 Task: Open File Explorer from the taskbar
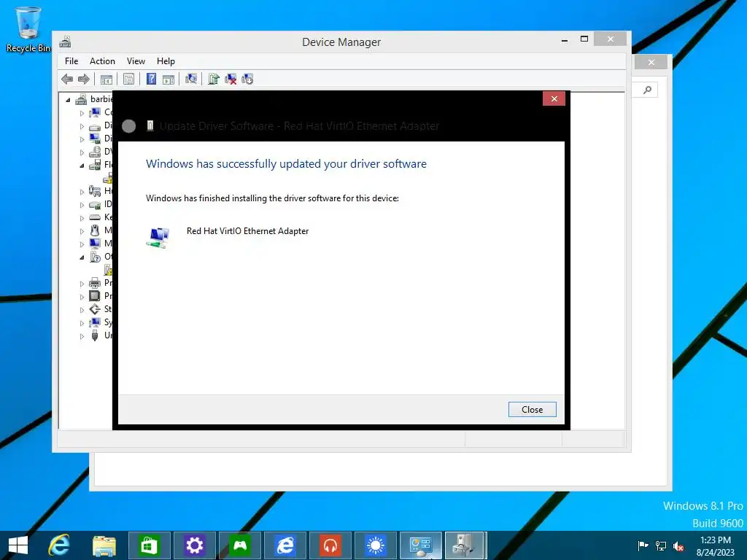pos(104,545)
